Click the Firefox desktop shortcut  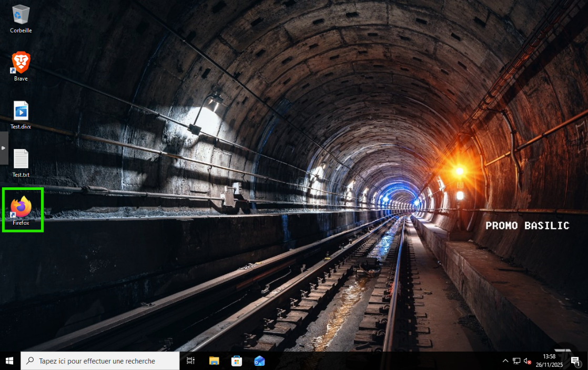(x=21, y=207)
